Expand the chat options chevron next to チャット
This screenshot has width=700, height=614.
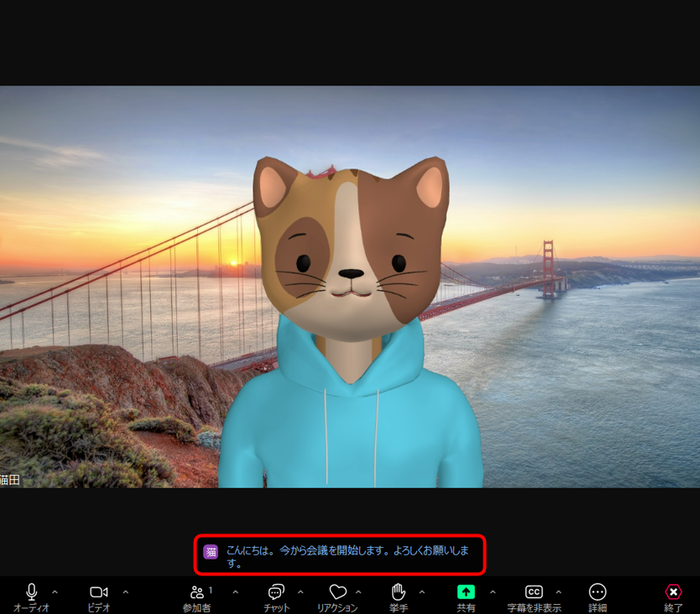tap(300, 592)
